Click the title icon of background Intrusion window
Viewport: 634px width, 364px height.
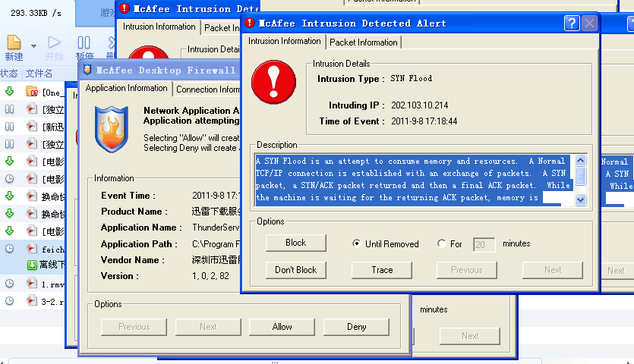point(124,8)
